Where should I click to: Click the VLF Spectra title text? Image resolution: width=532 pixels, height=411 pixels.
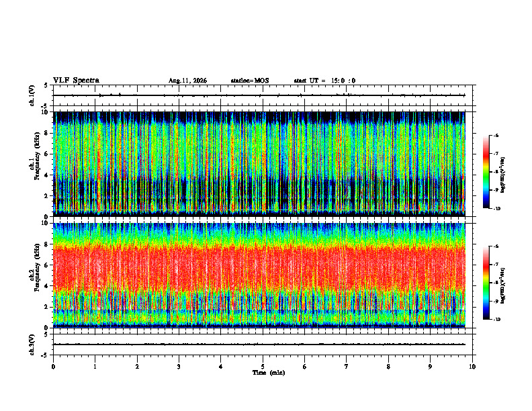76,81
